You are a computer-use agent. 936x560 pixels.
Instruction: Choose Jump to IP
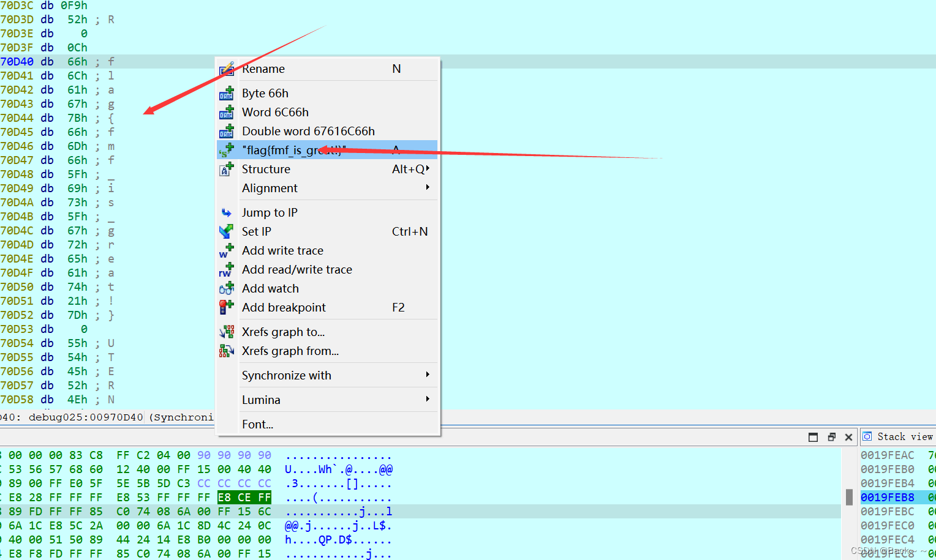[x=328, y=212]
